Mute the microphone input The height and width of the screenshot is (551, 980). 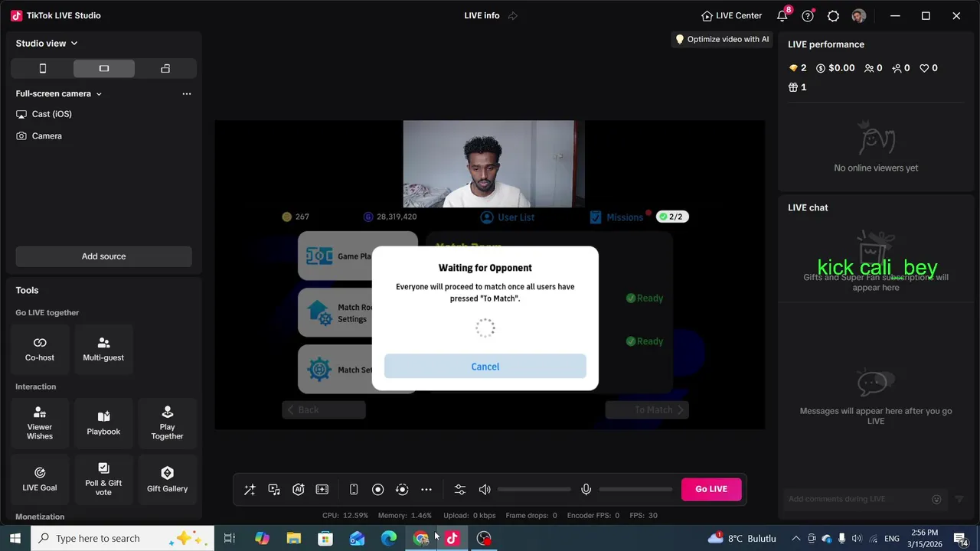coord(586,490)
